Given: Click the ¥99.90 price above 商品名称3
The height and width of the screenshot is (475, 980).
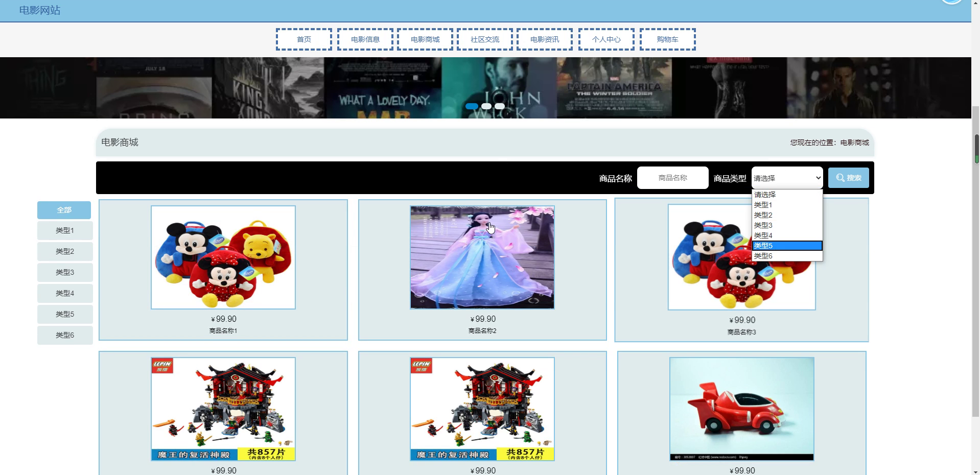Looking at the screenshot, I should [742, 320].
